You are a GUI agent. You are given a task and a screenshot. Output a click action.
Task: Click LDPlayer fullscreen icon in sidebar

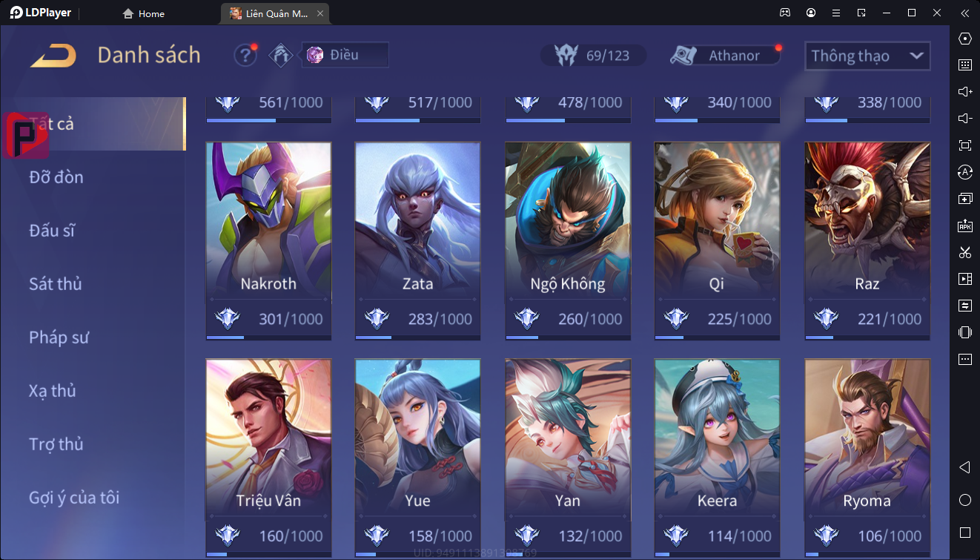[964, 145]
